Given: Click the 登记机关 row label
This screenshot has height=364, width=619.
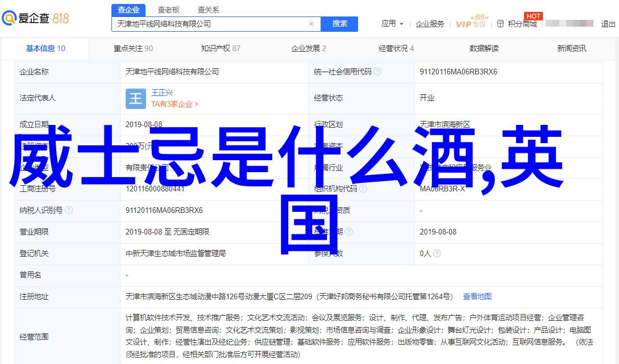Looking at the screenshot, I should point(34,253).
